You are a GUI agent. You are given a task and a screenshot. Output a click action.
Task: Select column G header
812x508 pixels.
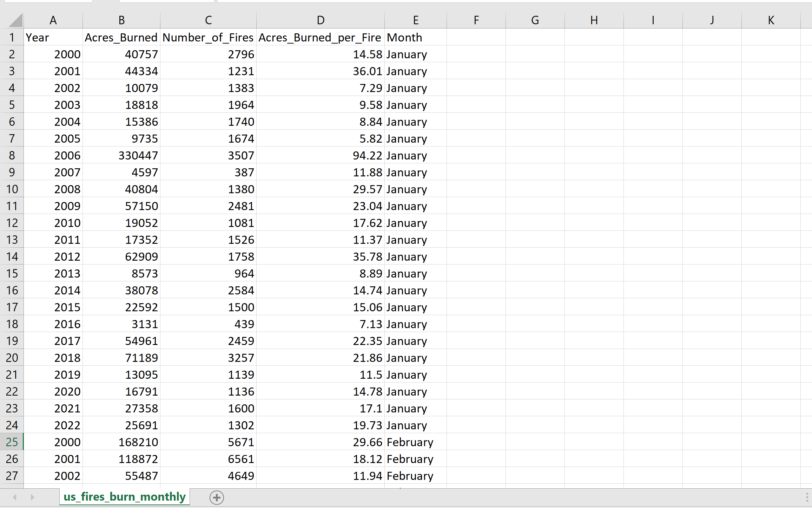point(535,20)
